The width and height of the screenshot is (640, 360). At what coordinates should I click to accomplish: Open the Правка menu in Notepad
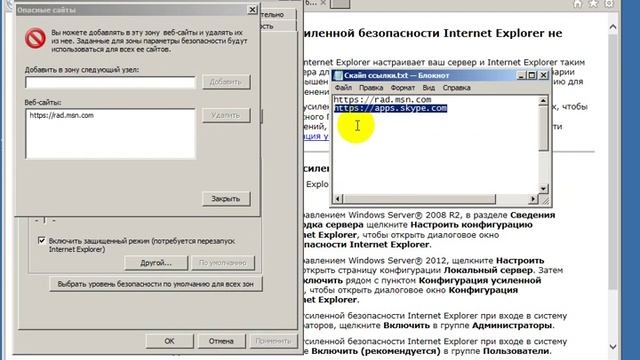371,88
